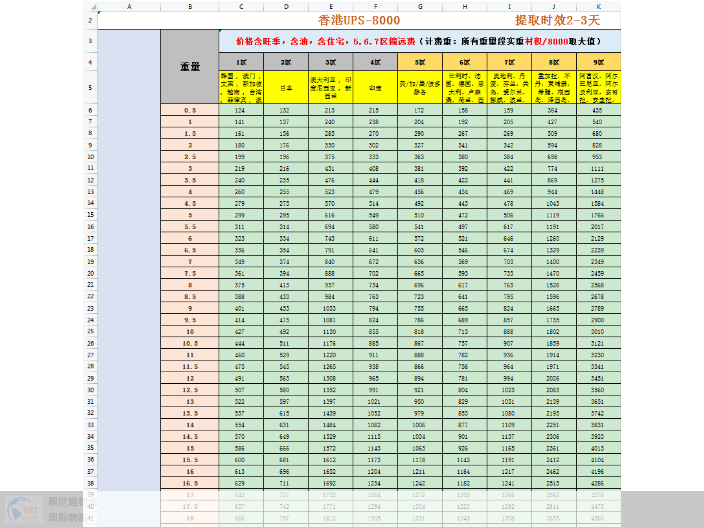Select price '2017' in row 16 zone 9
The height and width of the screenshot is (528, 704).
point(598,227)
